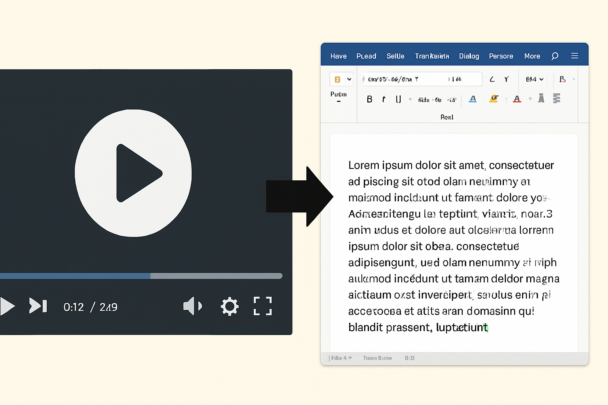Open the Dialog tab

click(469, 56)
